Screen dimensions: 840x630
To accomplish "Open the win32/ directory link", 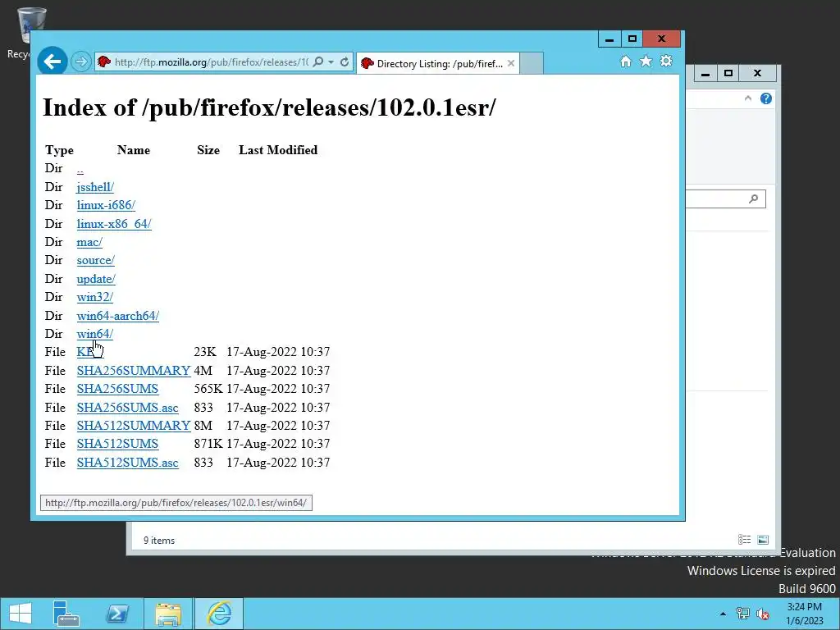I will click(x=95, y=297).
